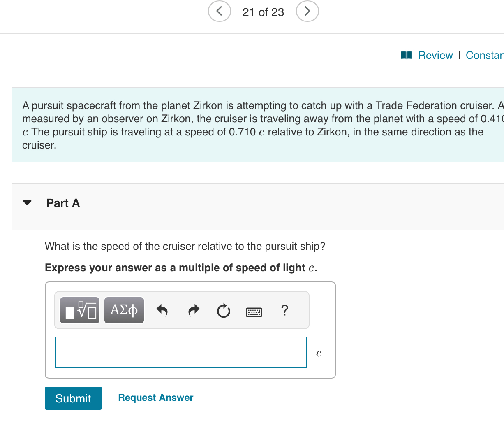Click the help question mark icon
The image size is (504, 428).
pyautogui.click(x=284, y=311)
